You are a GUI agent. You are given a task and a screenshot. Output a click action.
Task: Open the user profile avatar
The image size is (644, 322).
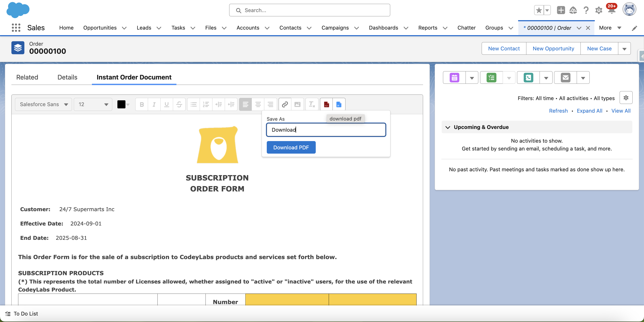click(x=629, y=9)
